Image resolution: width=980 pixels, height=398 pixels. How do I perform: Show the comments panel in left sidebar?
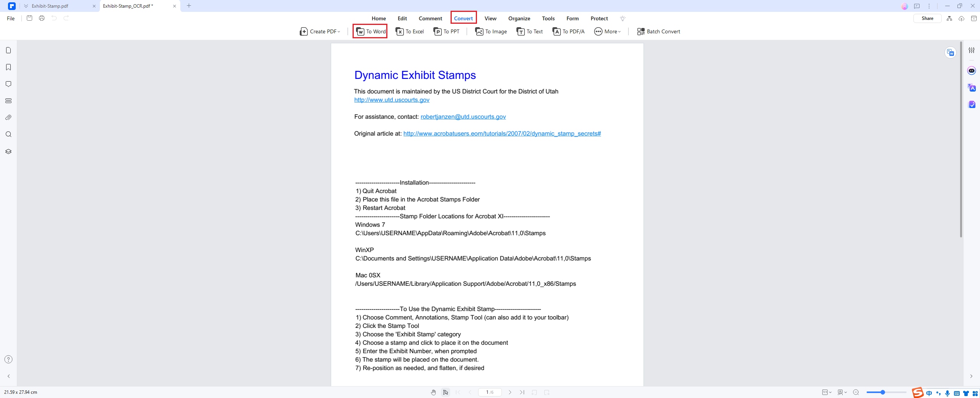point(8,84)
